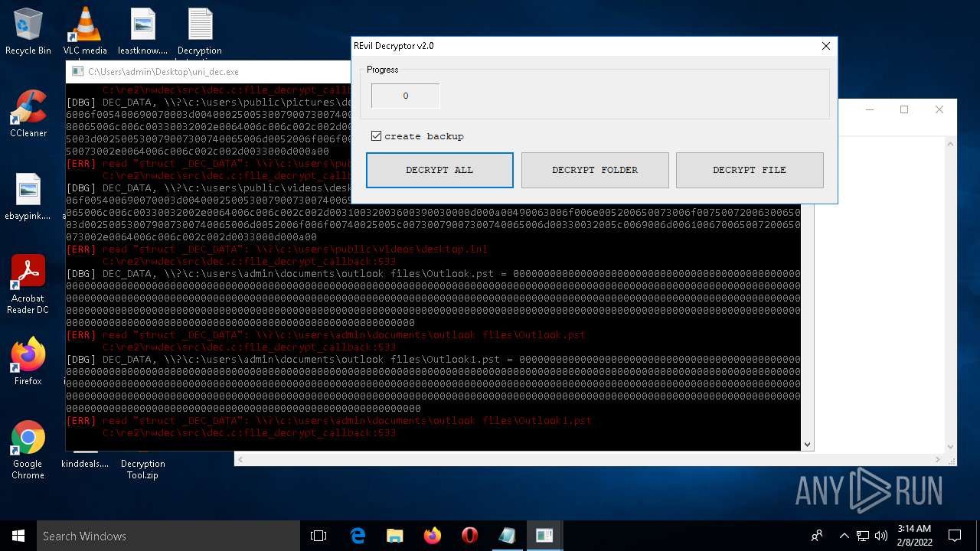Switch to the notepad-like taskbar app

pos(507,536)
